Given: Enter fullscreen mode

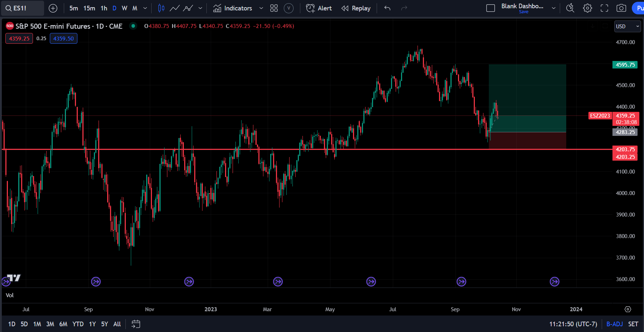Looking at the screenshot, I should (605, 8).
